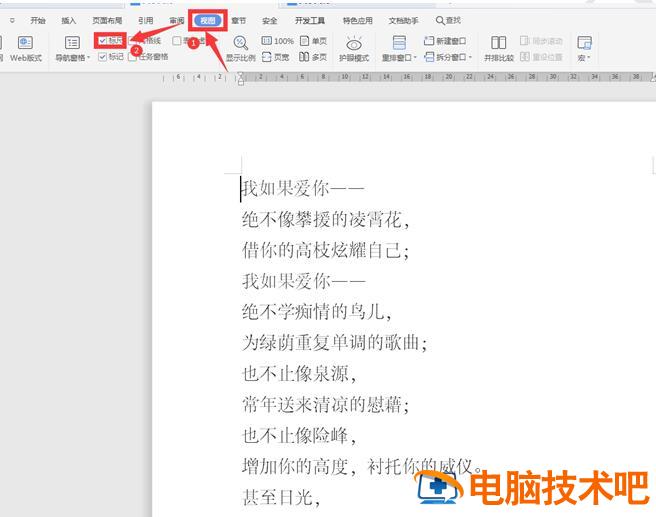
Task: Click the line 绝不像攀援的凌霄花
Action: pos(326,220)
